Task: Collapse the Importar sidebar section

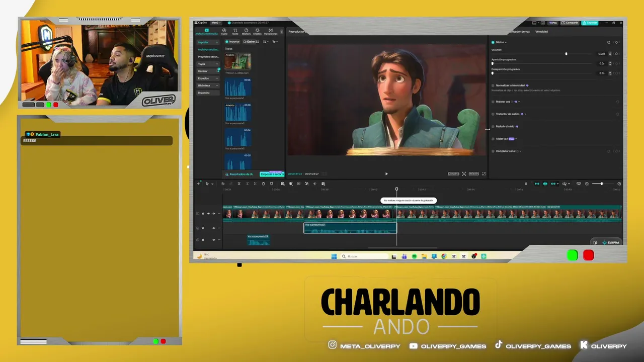Action: tap(208, 42)
